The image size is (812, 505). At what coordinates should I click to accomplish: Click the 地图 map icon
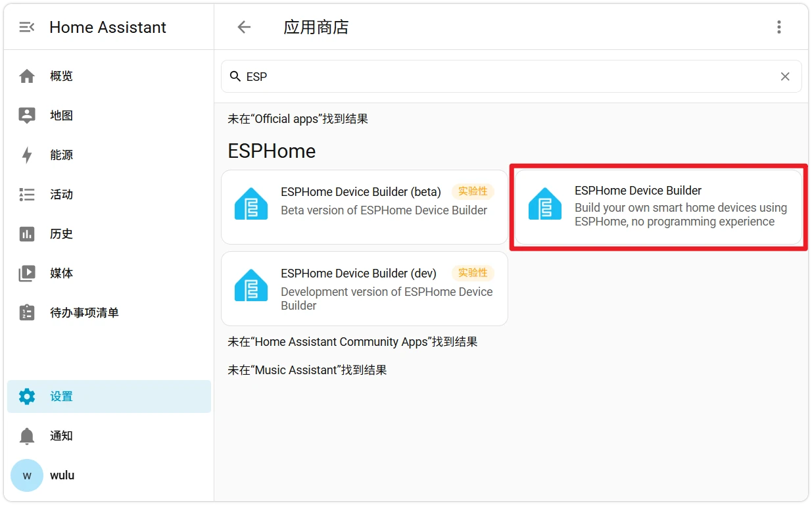[27, 116]
